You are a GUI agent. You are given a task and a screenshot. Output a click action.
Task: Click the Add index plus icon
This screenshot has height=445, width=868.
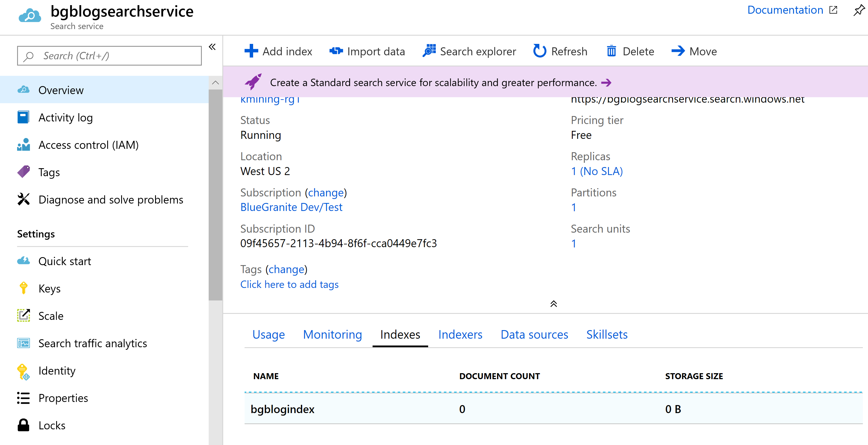pyautogui.click(x=251, y=51)
